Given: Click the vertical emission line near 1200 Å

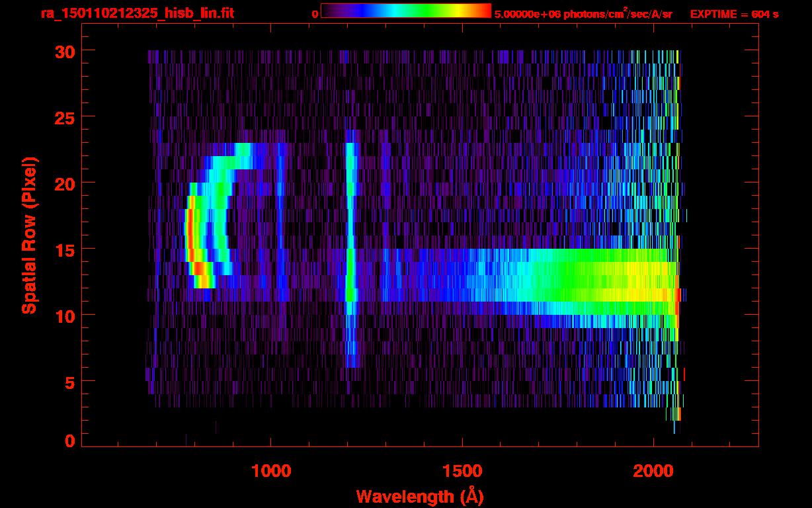Looking at the screenshot, I should 350,251.
